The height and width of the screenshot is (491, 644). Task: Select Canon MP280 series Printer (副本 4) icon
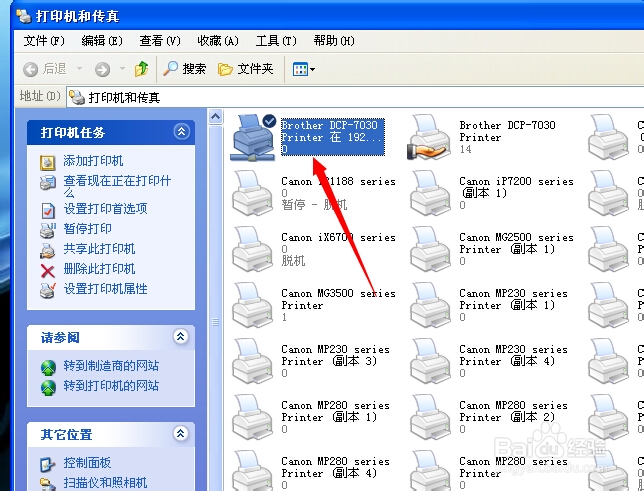[253, 470]
